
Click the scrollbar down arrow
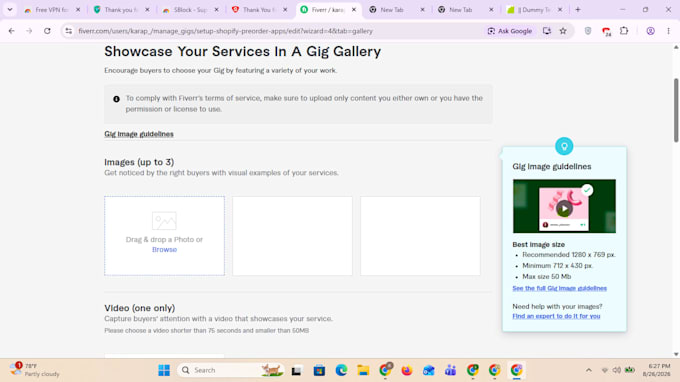tap(676, 354)
